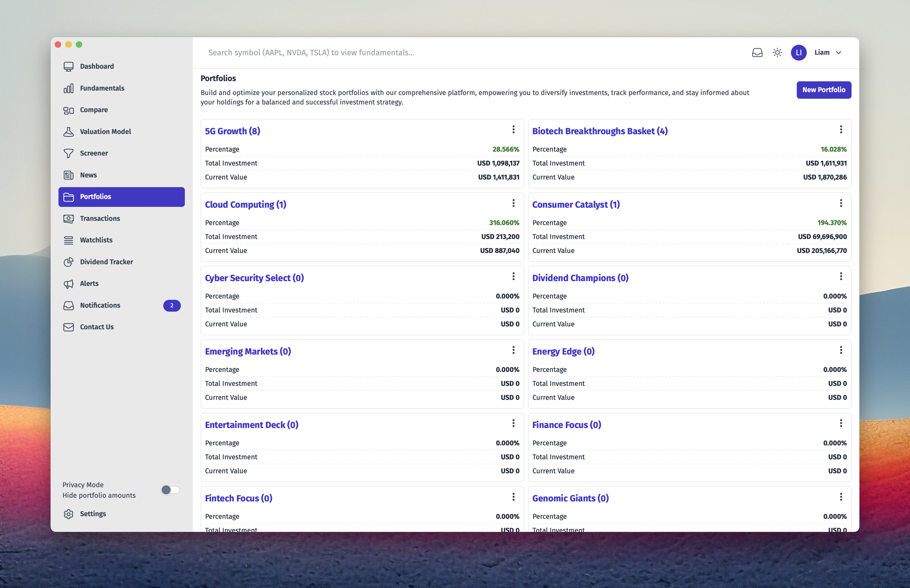Open options menu for Emerging Markets

click(x=513, y=350)
